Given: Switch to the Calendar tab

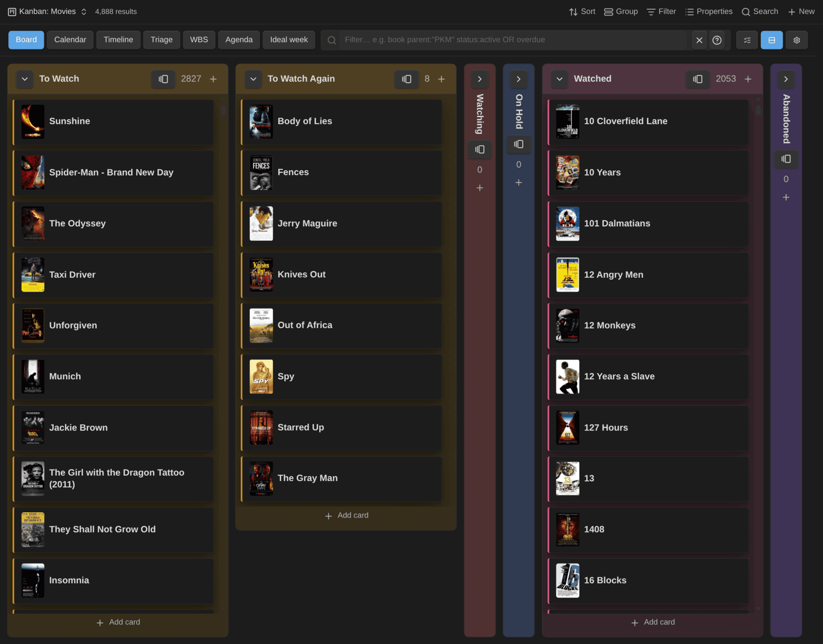Looking at the screenshot, I should click(x=70, y=40).
